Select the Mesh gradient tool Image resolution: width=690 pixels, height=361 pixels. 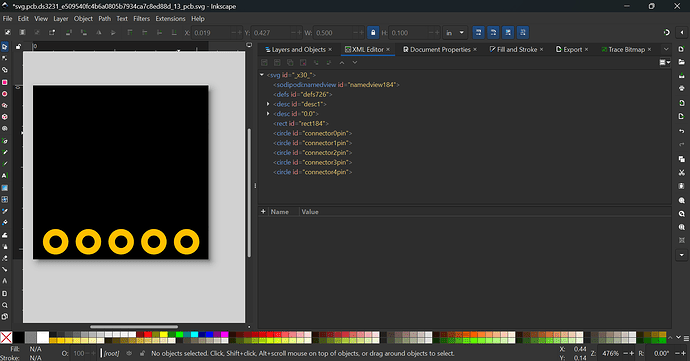click(x=5, y=199)
